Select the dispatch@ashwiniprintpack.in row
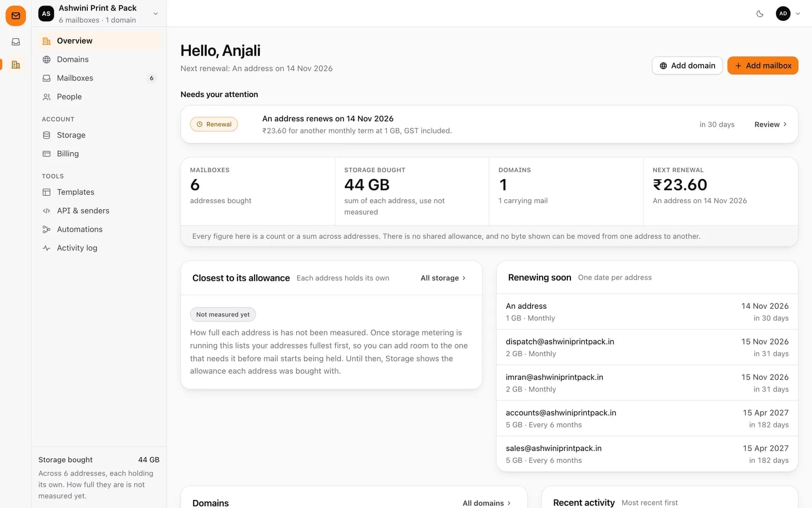 647,347
